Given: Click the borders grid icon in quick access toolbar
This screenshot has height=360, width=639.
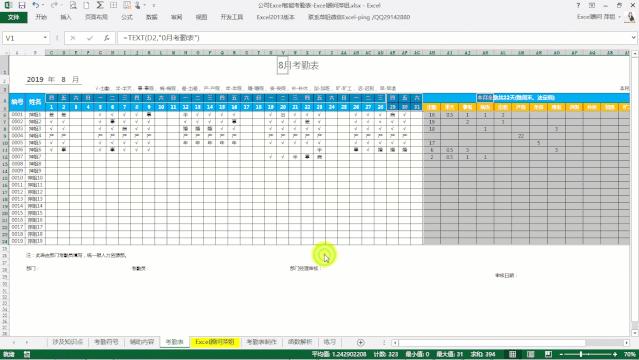Looking at the screenshot, I should pos(114,5).
